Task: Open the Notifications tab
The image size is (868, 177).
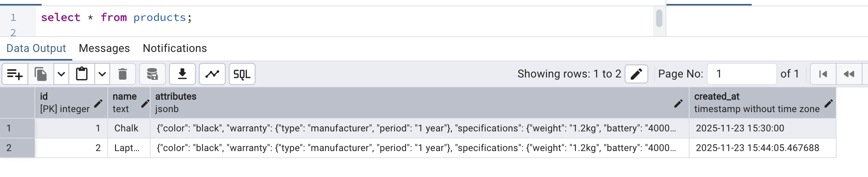Action: pos(175,48)
